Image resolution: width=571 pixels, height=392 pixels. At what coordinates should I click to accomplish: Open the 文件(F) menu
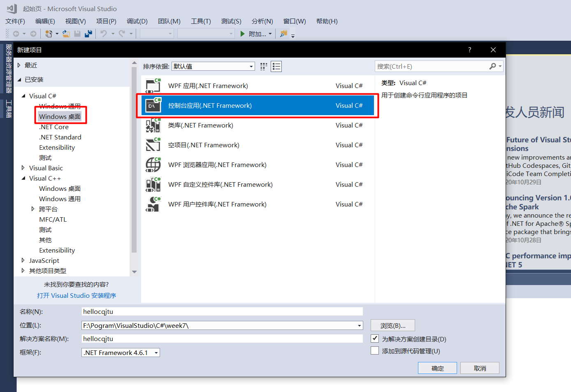pyautogui.click(x=15, y=21)
